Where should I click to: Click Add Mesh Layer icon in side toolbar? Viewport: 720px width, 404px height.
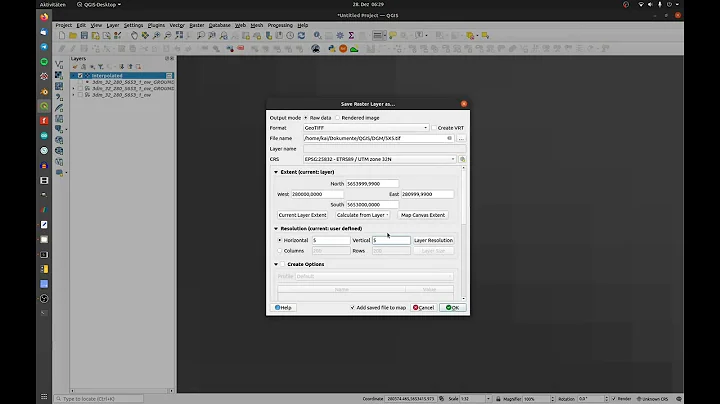59,86
